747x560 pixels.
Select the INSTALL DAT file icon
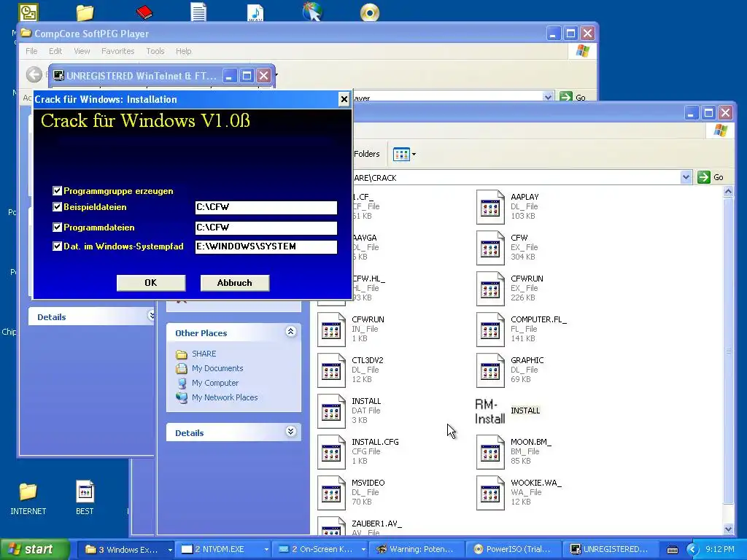click(332, 411)
